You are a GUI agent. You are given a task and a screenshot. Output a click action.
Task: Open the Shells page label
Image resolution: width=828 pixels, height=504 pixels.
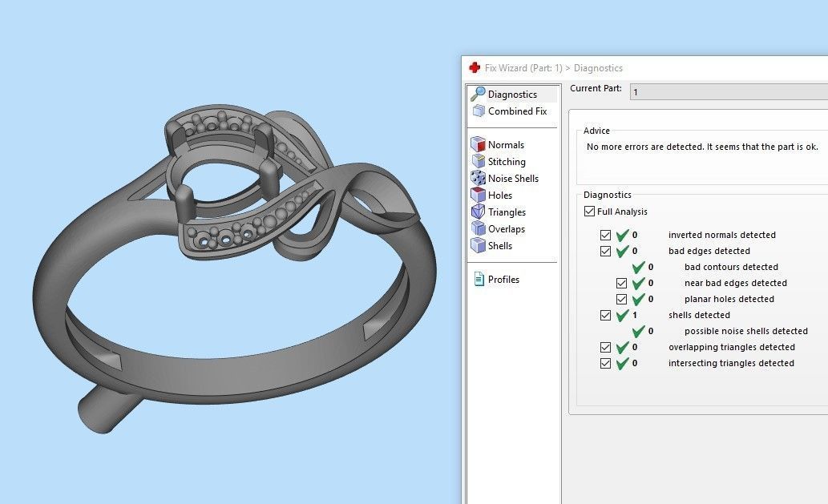tap(500, 245)
